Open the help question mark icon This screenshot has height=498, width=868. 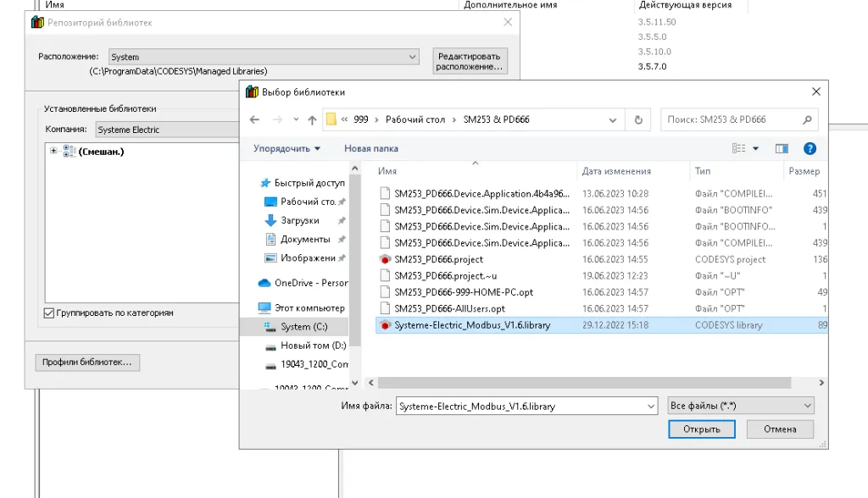pos(810,148)
